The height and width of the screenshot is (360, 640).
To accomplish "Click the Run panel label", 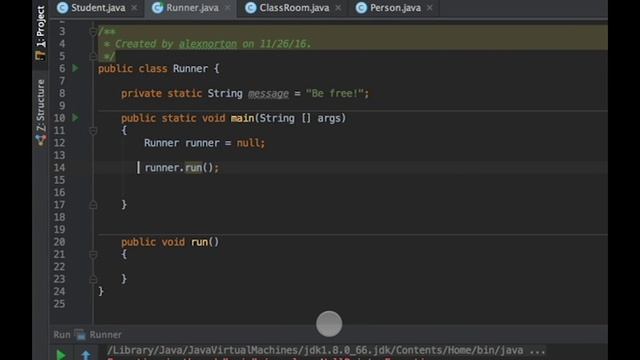I will 62,335.
